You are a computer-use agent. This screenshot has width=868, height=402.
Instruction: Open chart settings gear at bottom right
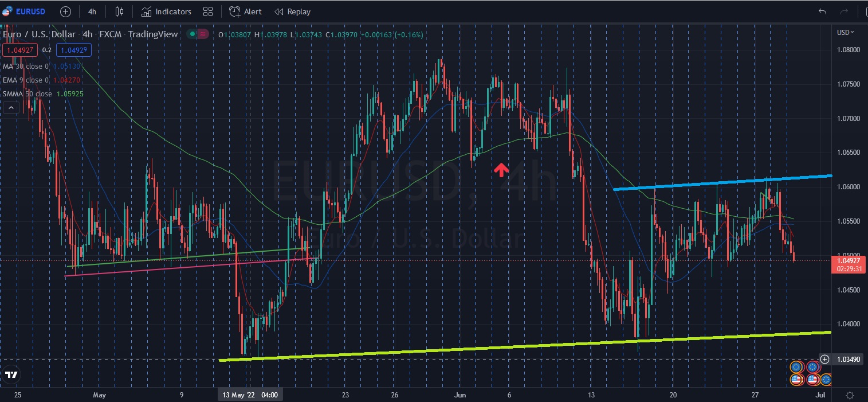coord(850,395)
